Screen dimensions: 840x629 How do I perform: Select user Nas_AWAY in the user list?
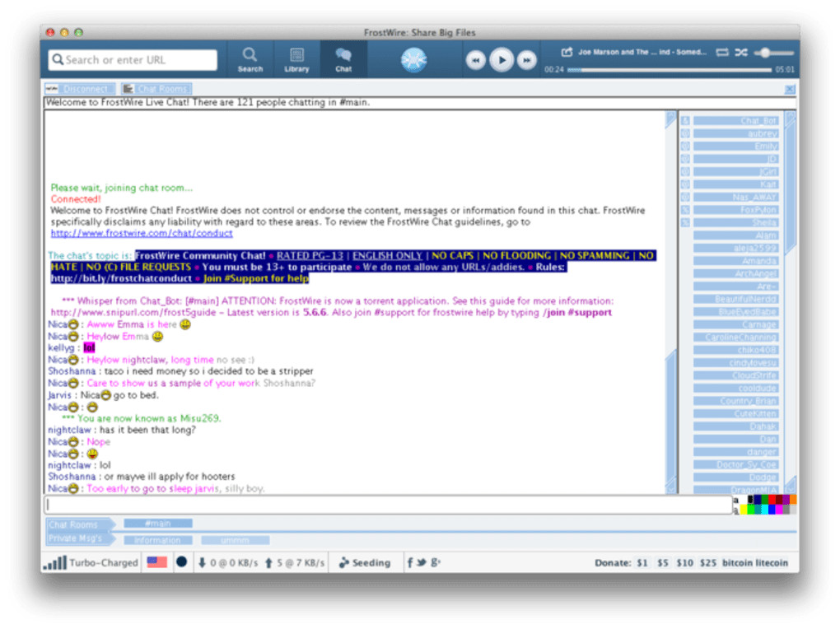tap(735, 197)
